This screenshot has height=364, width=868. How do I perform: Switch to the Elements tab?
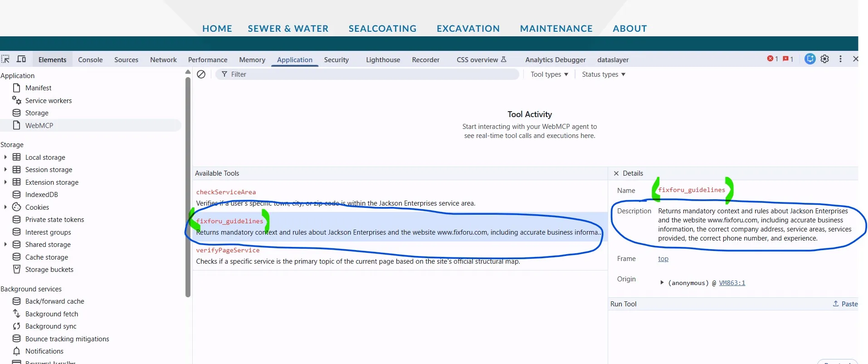coord(52,59)
